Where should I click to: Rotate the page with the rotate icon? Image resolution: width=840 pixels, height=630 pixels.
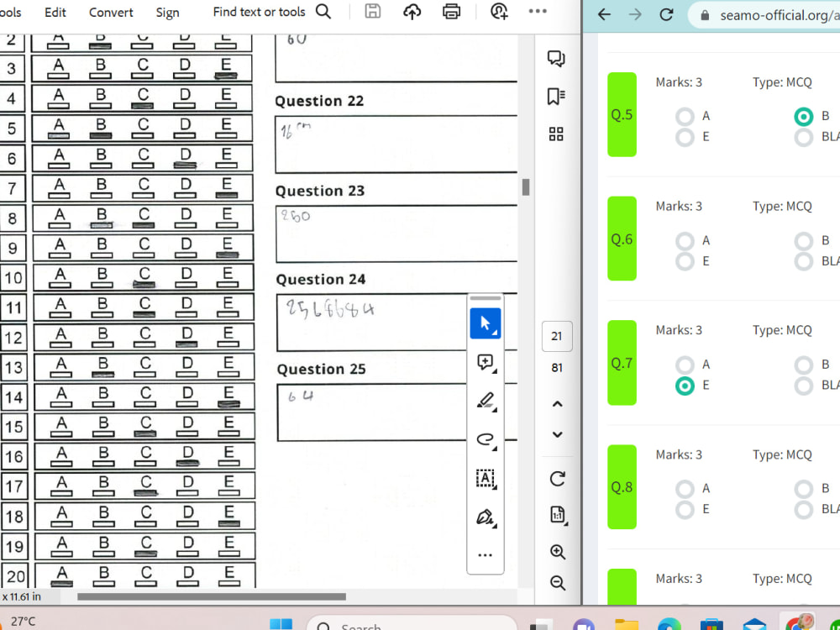557,479
